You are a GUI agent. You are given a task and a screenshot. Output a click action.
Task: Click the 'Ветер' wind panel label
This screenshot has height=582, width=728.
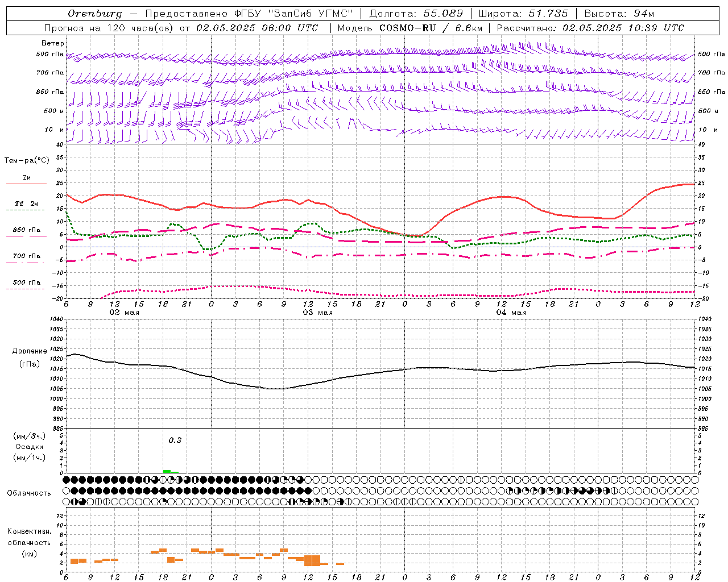coord(53,43)
